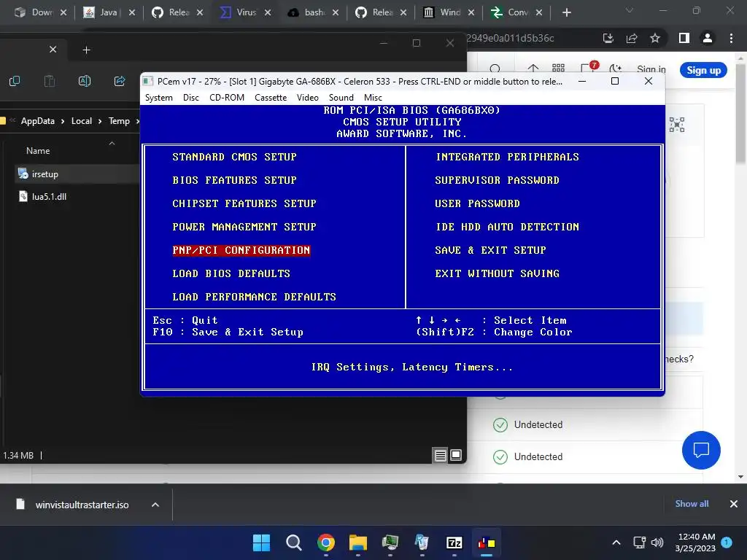Image resolution: width=747 pixels, height=560 pixels.
Task: Open the notifications icon with badge 7
Action: 589,69
